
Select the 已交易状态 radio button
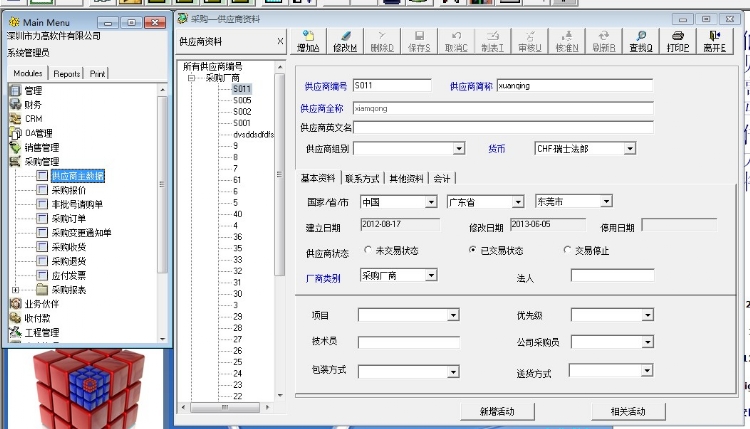pyautogui.click(x=473, y=250)
